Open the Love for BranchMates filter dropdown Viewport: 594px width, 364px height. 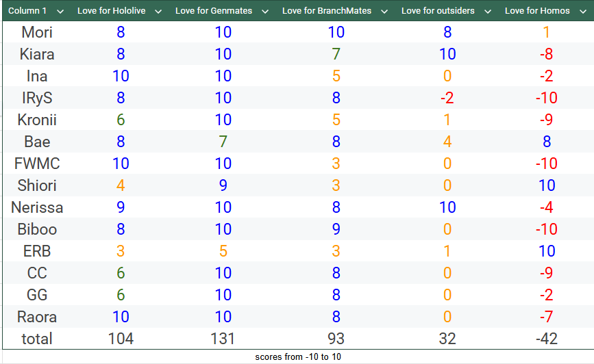tap(384, 12)
